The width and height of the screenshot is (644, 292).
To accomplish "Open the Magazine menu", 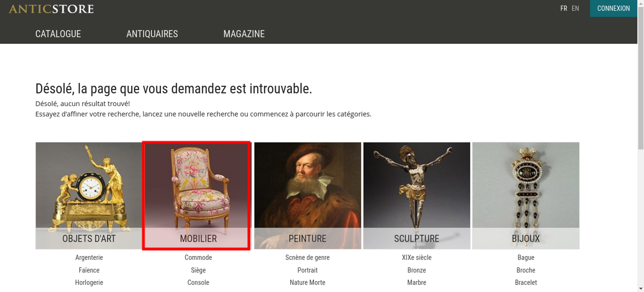I will click(244, 34).
